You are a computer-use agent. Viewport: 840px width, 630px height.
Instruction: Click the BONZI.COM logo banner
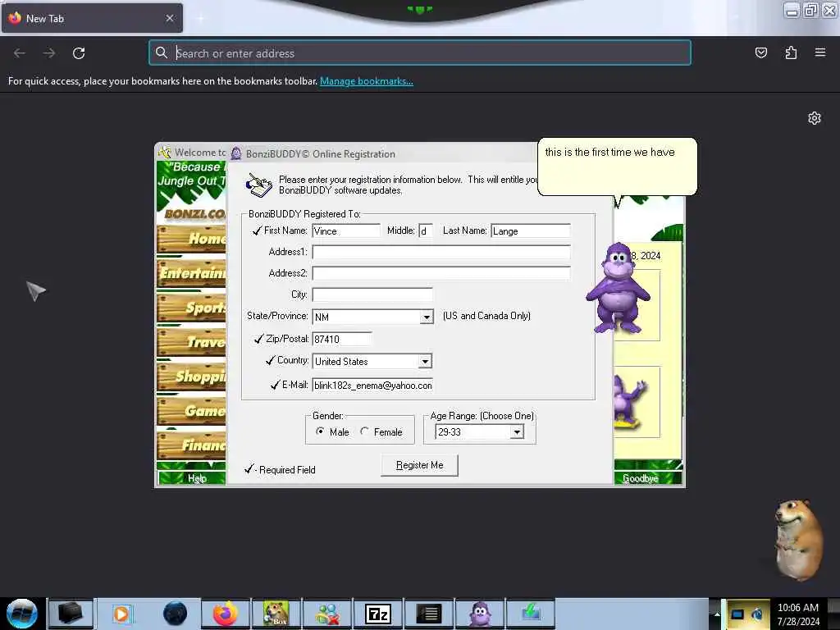click(194, 214)
